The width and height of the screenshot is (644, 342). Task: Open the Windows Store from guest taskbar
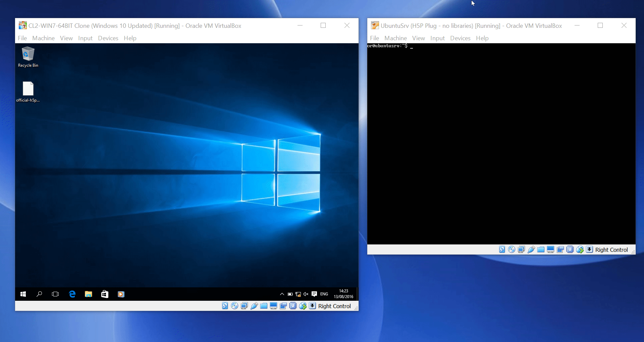105,294
